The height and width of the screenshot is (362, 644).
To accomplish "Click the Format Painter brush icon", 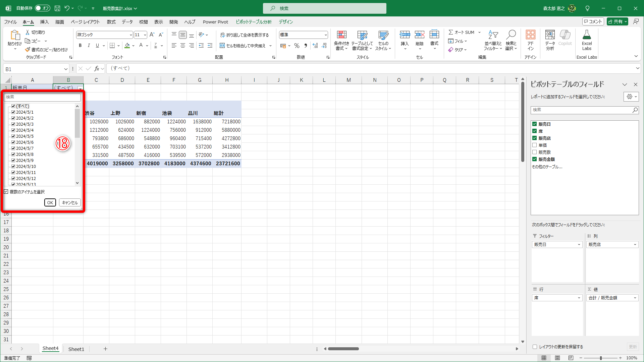I will tap(28, 50).
